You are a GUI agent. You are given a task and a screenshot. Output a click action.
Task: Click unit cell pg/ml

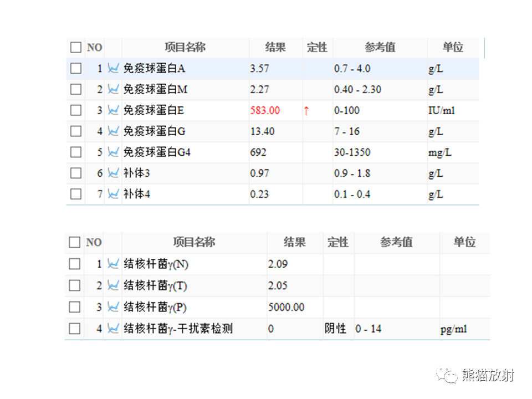[x=454, y=329]
